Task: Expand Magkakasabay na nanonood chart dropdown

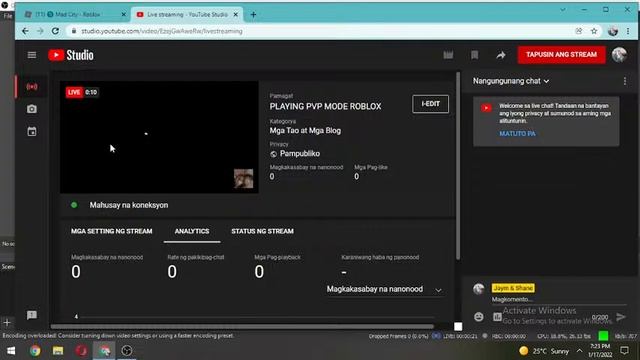Action: (384, 289)
